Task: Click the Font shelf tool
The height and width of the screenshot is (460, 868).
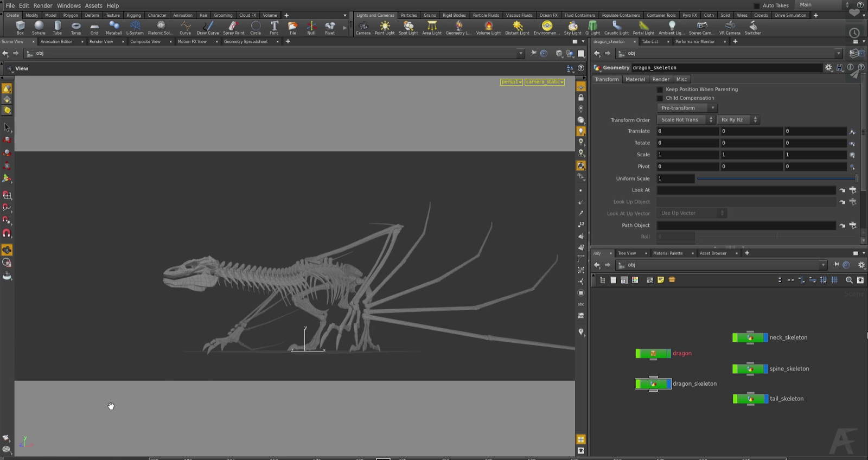Action: point(274,27)
